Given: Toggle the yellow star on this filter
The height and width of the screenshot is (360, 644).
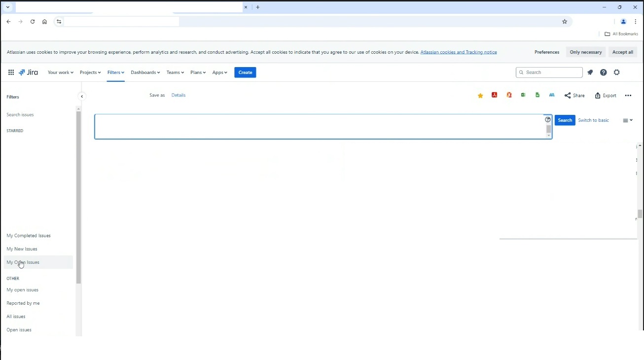Looking at the screenshot, I should click(x=480, y=96).
